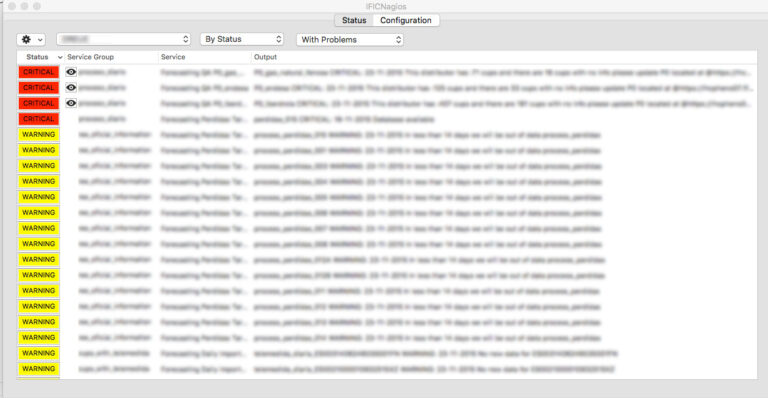Click the window close button in title bar
Image resolution: width=768 pixels, height=398 pixels.
12,6
